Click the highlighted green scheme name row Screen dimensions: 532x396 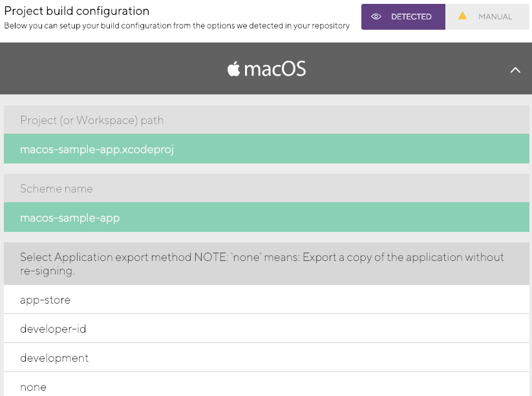(x=266, y=218)
